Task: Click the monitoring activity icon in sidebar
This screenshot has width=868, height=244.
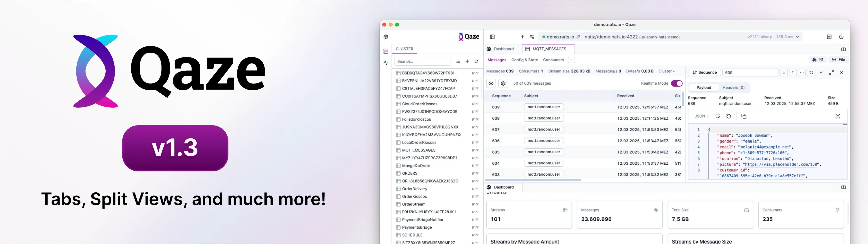Action: tap(386, 63)
